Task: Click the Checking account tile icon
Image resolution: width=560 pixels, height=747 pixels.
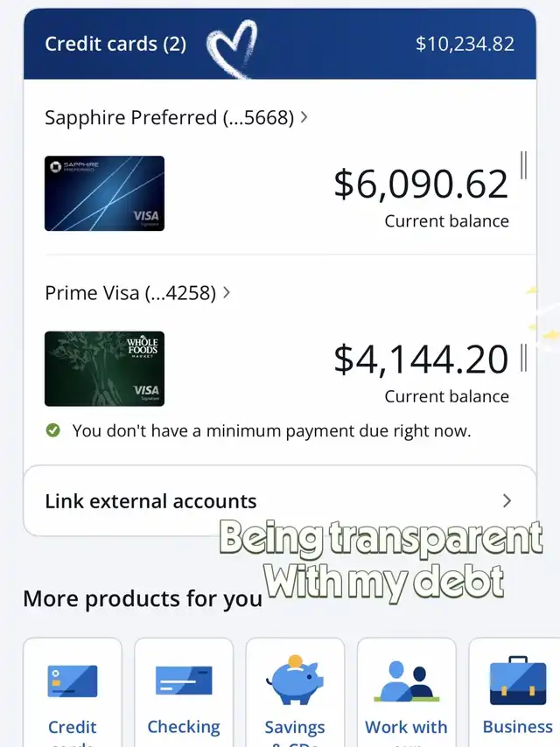Action: (184, 682)
